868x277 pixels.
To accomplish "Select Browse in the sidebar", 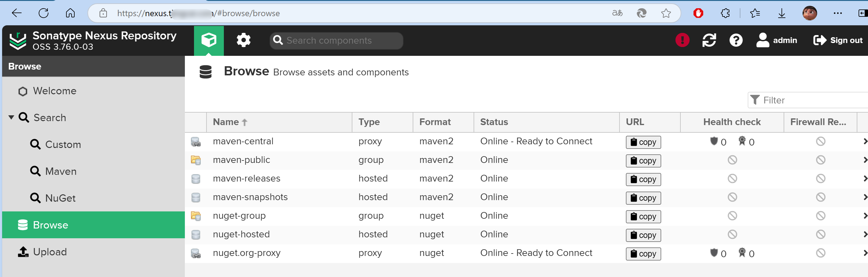I will pos(93,225).
